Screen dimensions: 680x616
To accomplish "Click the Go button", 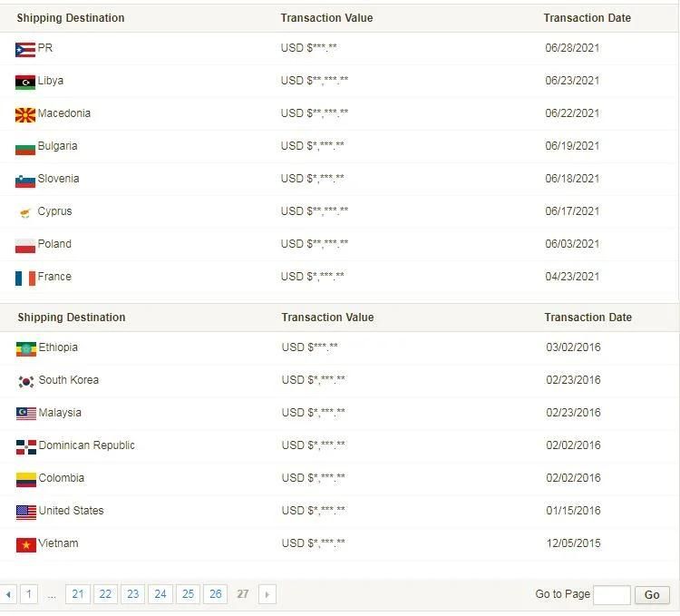I will pyautogui.click(x=652, y=595).
